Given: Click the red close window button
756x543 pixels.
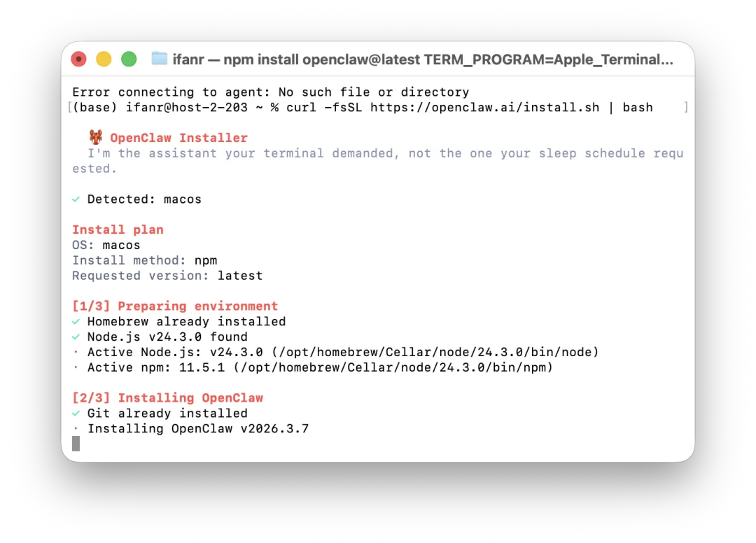Looking at the screenshot, I should (x=78, y=59).
